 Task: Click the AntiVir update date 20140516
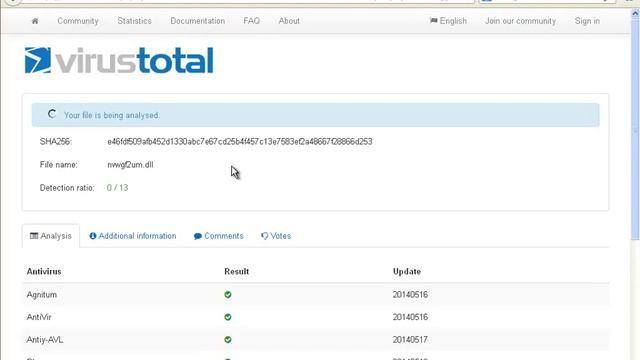click(x=410, y=317)
